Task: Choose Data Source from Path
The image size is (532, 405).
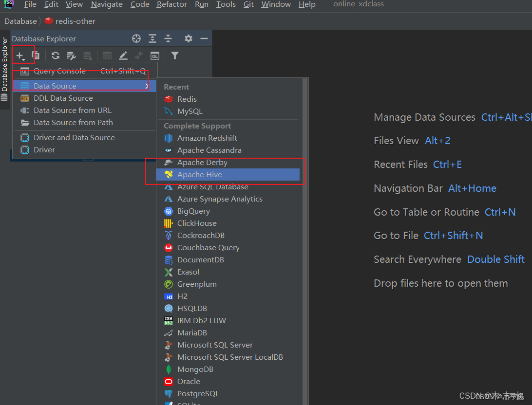Action: click(x=85, y=123)
